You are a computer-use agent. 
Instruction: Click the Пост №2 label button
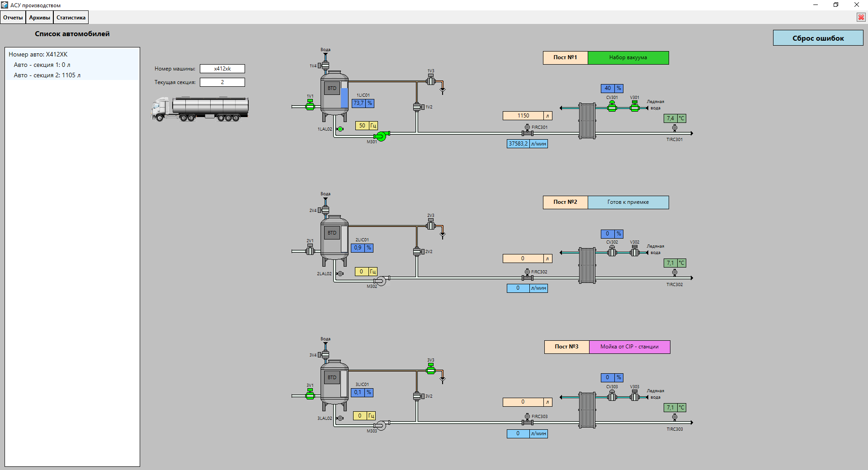(565, 202)
